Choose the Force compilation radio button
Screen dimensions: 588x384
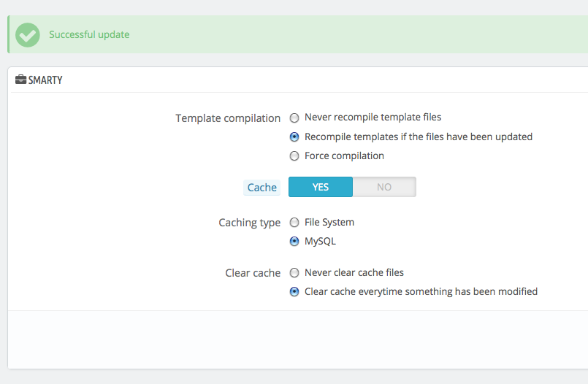(x=294, y=155)
